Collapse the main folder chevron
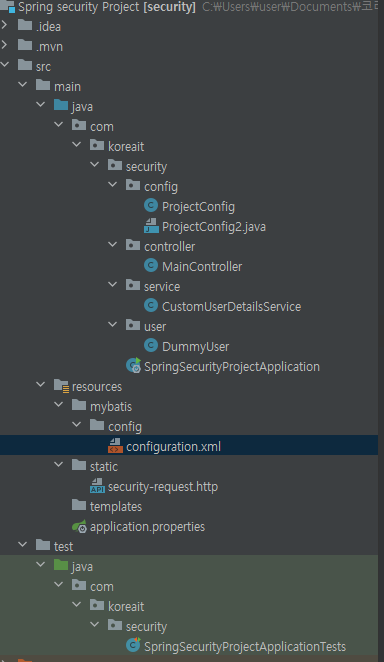The image size is (384, 662). 23,85
